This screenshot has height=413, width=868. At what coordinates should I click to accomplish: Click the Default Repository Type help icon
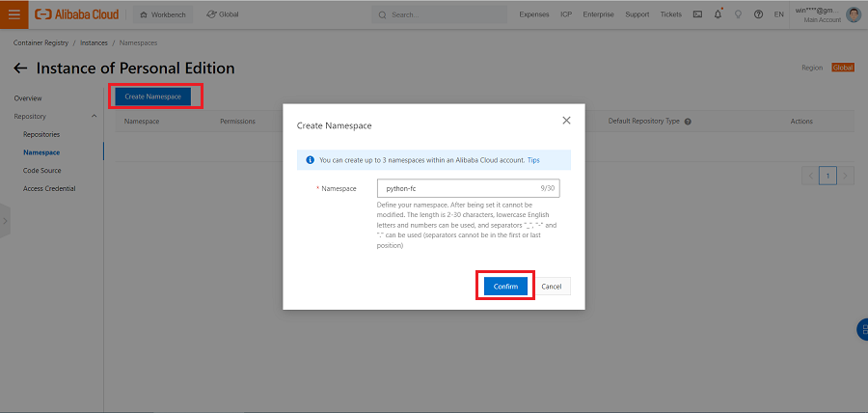688,122
